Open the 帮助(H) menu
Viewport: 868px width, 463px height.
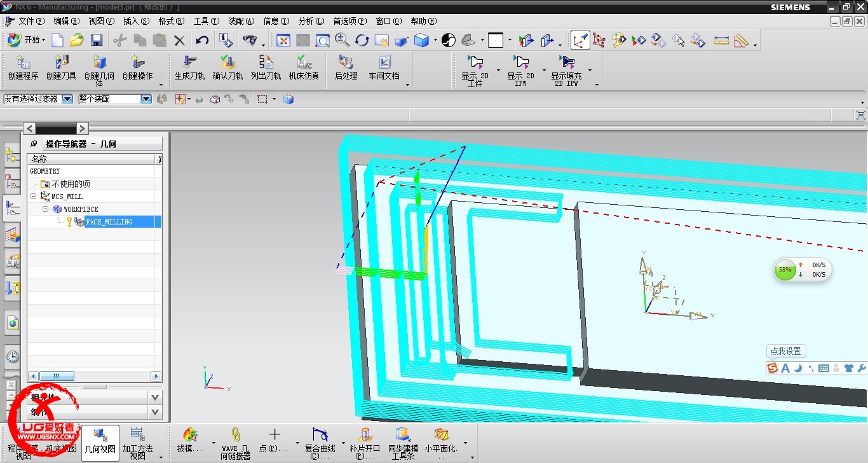423,21
